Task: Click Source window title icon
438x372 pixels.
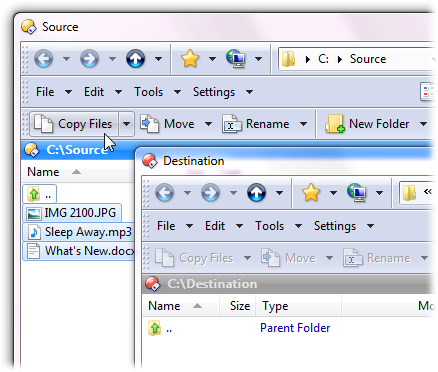Action: coord(29,27)
